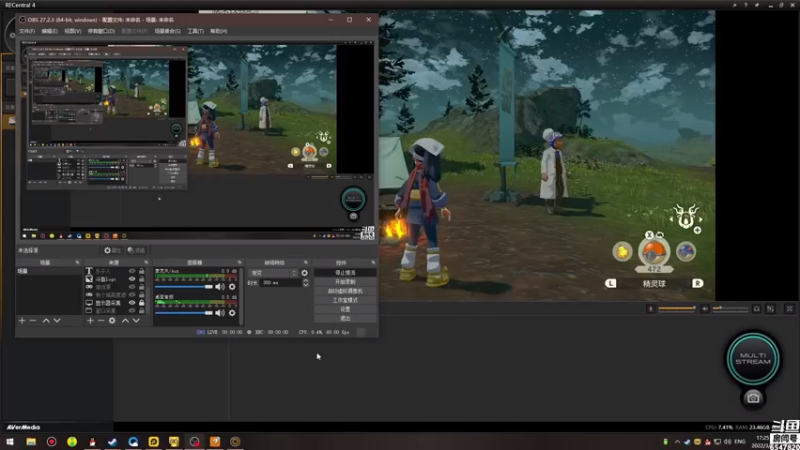Toggle visibility of Logo image source
This screenshot has height=450, width=800.
[132, 279]
